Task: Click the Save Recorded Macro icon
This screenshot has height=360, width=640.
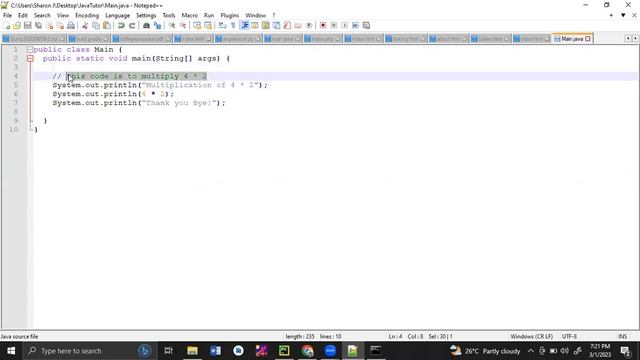Action: coord(366,25)
